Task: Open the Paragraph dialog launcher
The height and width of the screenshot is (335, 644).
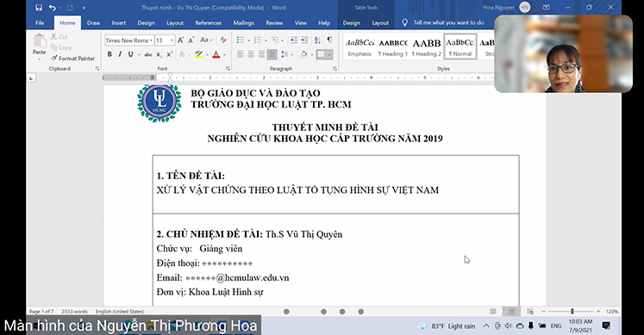Action: pyautogui.click(x=335, y=69)
